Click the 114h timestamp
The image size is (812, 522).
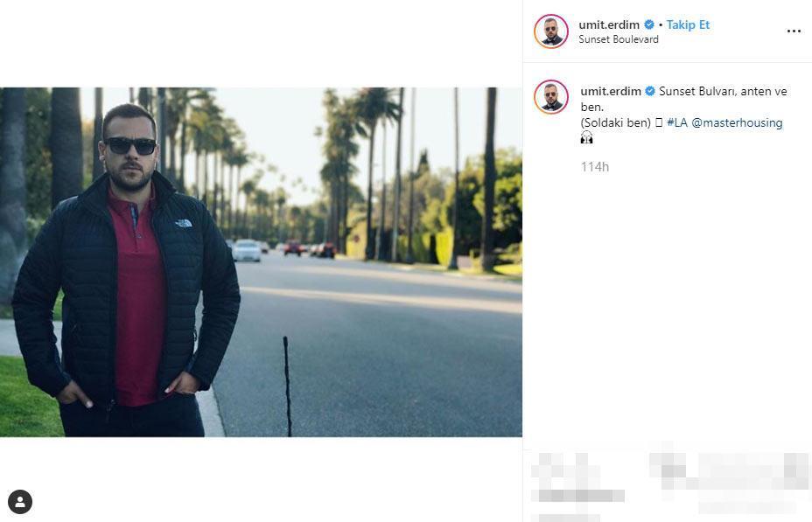coord(594,167)
